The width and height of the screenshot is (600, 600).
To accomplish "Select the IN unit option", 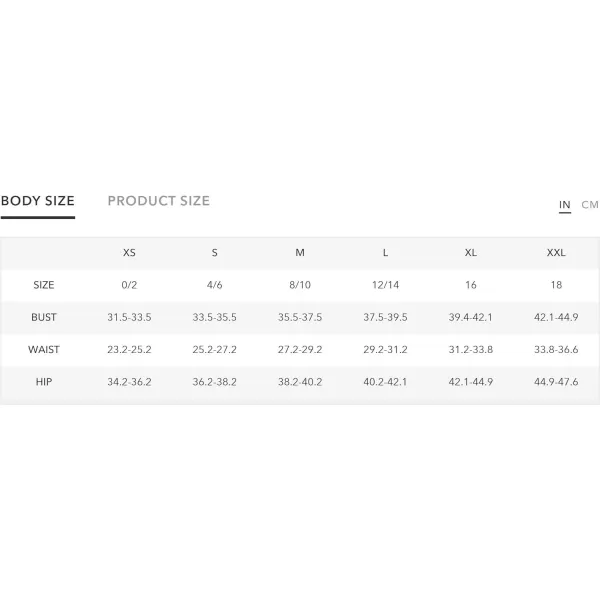I will (x=565, y=205).
